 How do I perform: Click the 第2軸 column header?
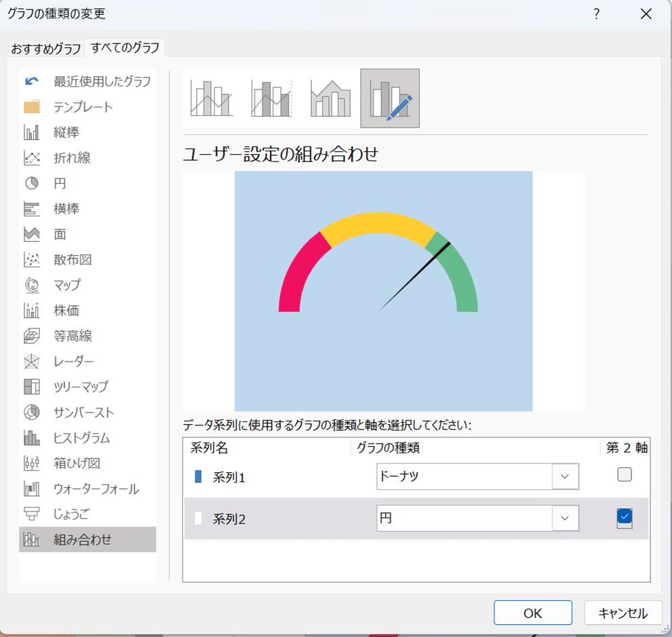(x=627, y=448)
